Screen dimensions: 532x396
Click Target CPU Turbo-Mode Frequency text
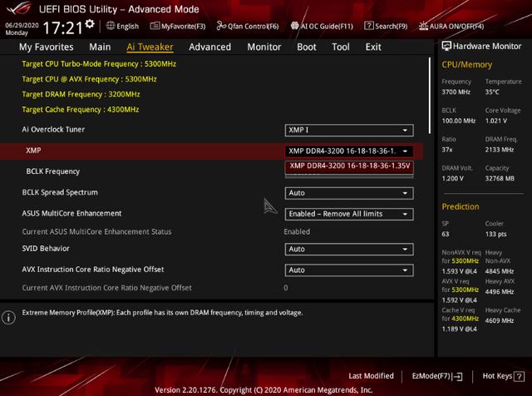point(99,64)
